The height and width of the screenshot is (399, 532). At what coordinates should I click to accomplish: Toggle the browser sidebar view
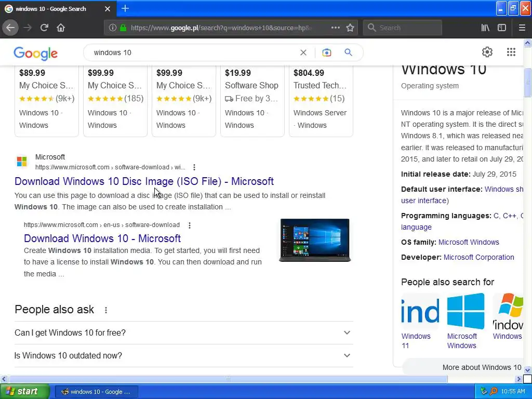point(502,28)
